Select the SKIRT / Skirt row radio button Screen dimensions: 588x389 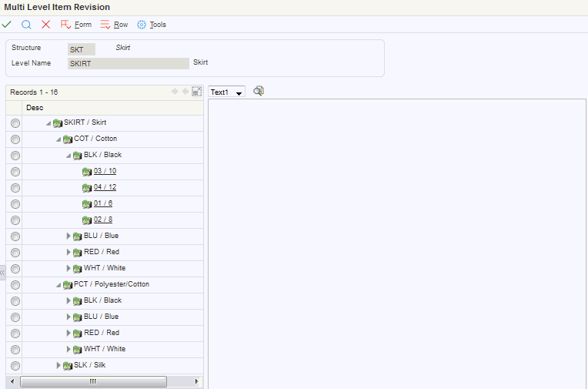(x=15, y=123)
